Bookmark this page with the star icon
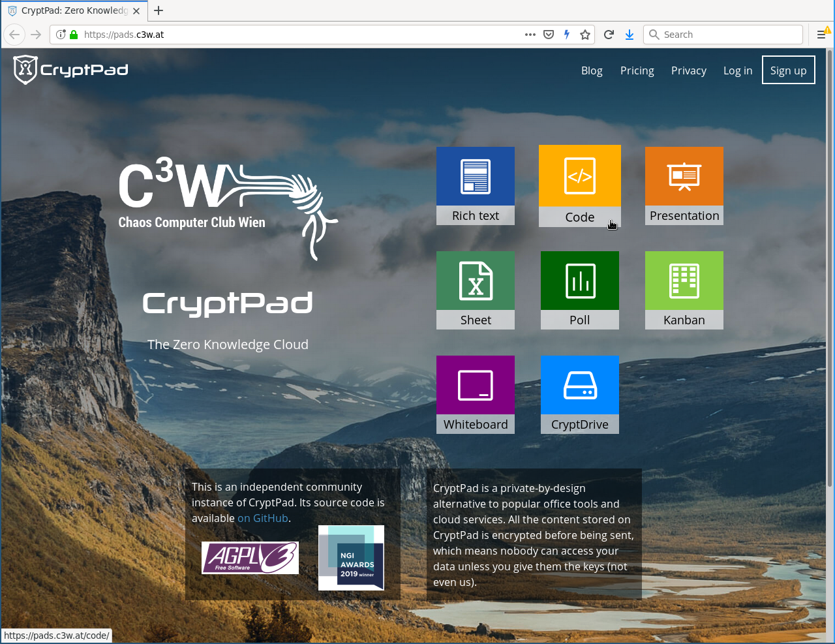The width and height of the screenshot is (835, 644). [585, 35]
